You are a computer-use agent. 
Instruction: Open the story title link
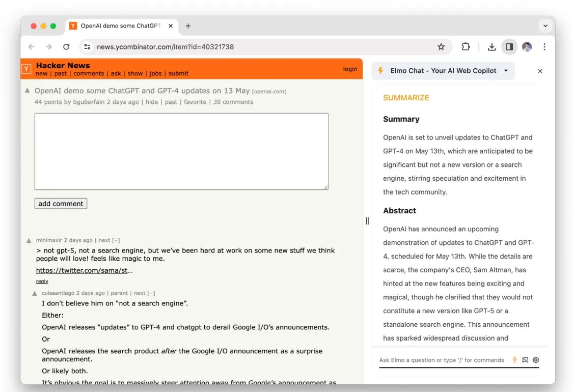pyautogui.click(x=142, y=91)
